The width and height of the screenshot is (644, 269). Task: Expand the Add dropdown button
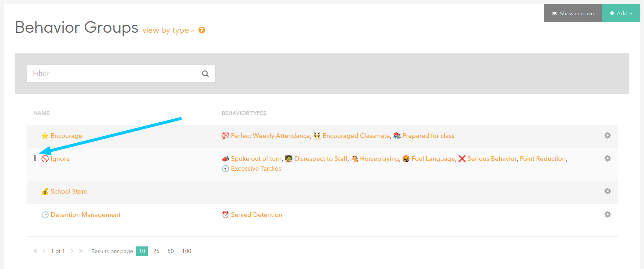621,13
